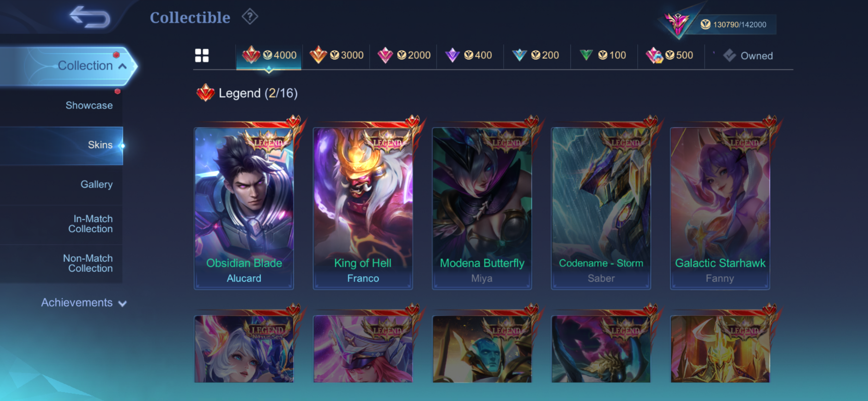Open the Collectible help question mark
868x401 pixels.
(x=250, y=17)
